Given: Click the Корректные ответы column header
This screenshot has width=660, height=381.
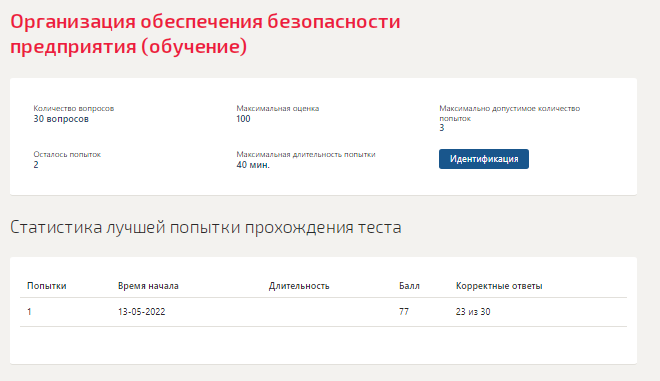Looking at the screenshot, I should (x=499, y=286).
